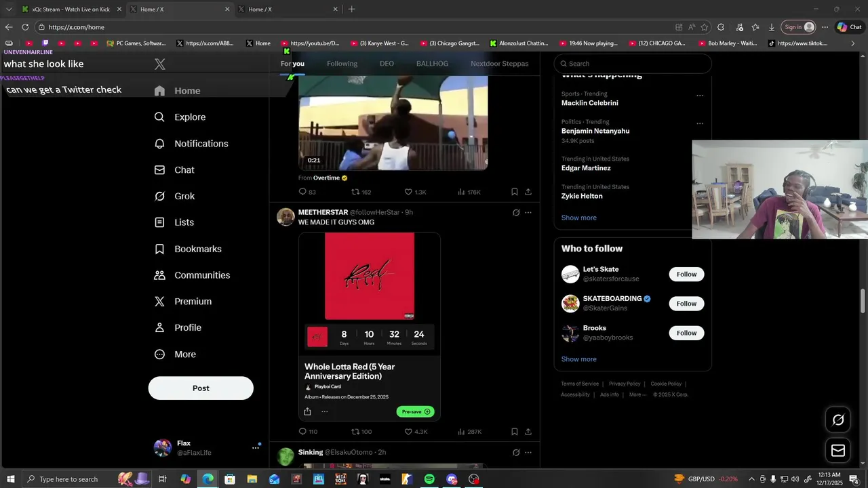
Task: Follow SKATEBOARDING account
Action: [x=686, y=304]
